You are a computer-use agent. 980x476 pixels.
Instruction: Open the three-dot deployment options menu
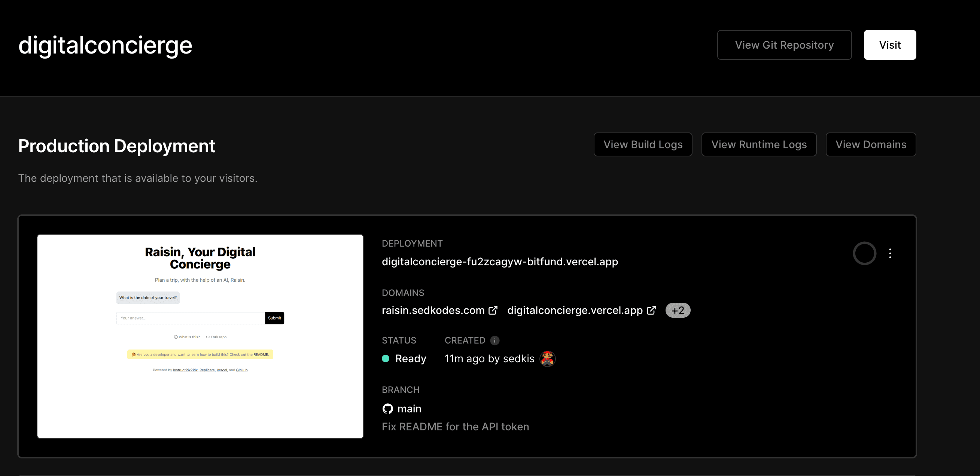point(890,253)
